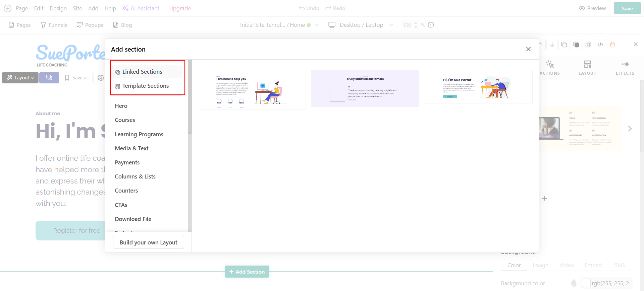Click the duplicate section icon beside Layout
This screenshot has height=291, width=644.
click(x=49, y=78)
